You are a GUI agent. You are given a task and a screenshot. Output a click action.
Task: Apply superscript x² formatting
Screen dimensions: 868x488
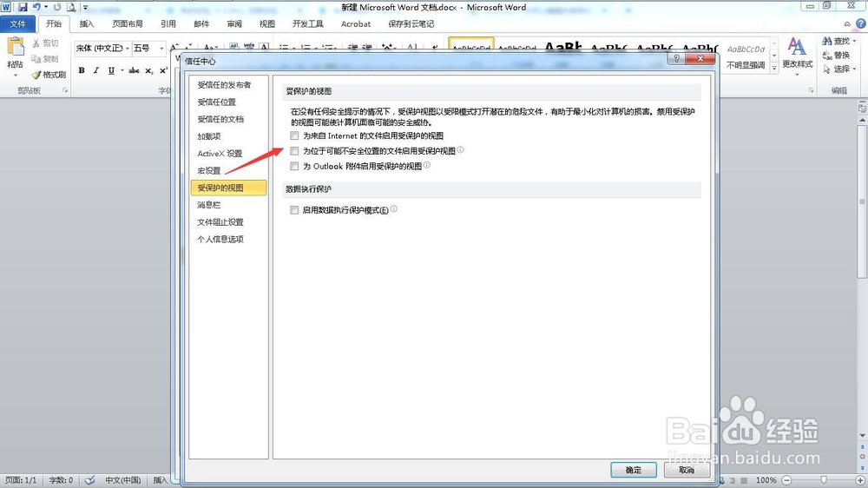coord(163,70)
